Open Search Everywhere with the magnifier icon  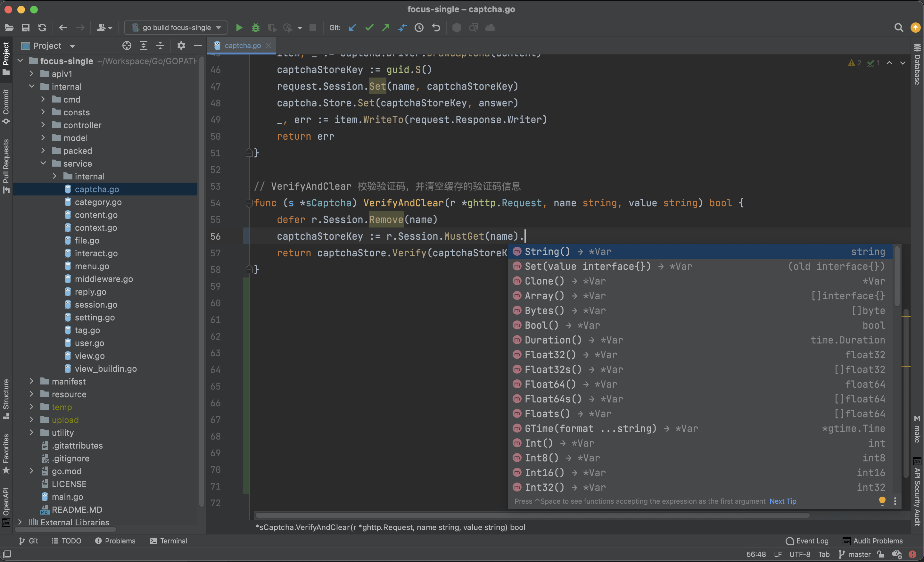tap(898, 27)
